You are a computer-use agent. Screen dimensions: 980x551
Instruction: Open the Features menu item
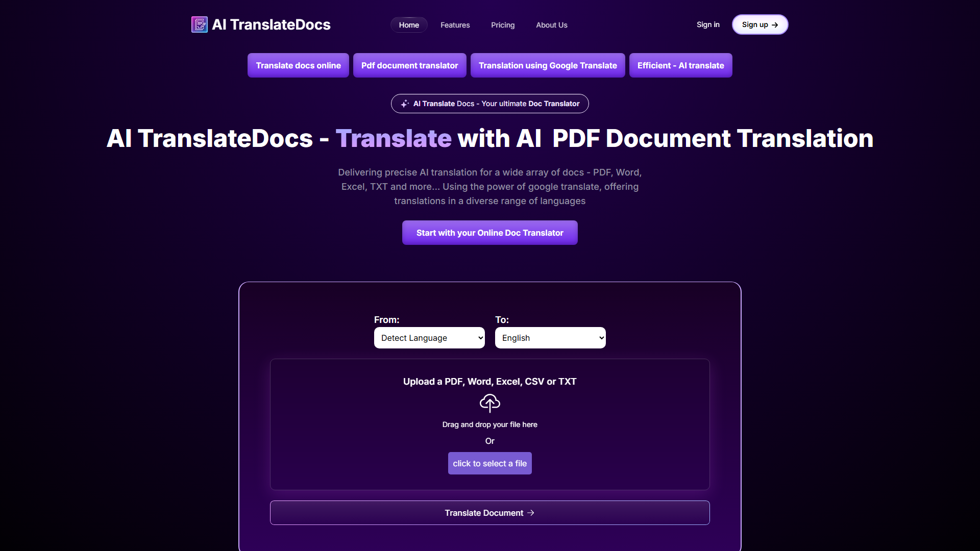[455, 25]
